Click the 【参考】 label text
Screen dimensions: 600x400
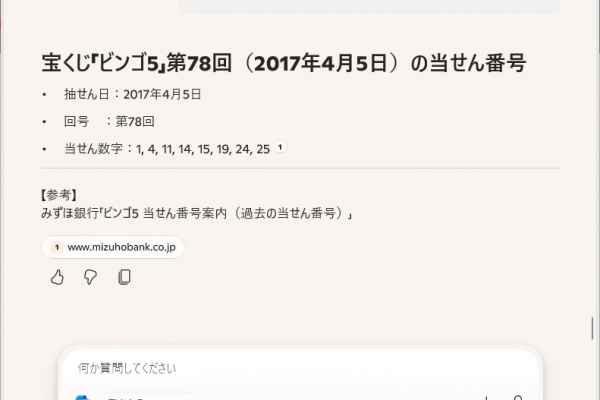point(59,195)
